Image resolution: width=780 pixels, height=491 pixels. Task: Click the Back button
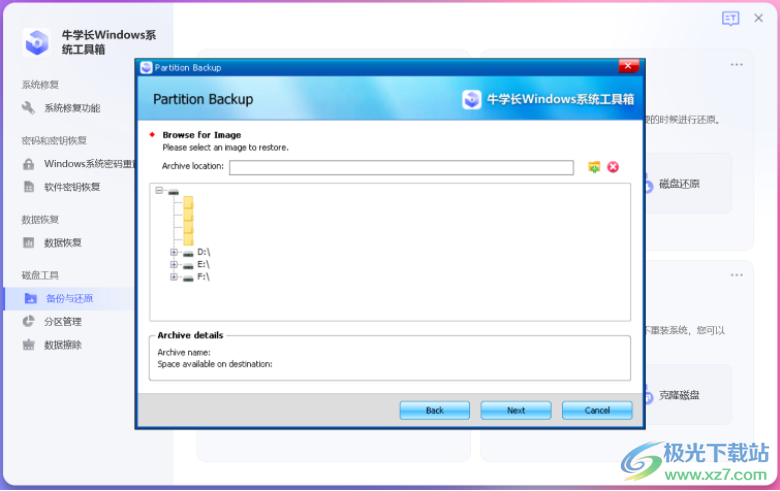click(x=434, y=410)
